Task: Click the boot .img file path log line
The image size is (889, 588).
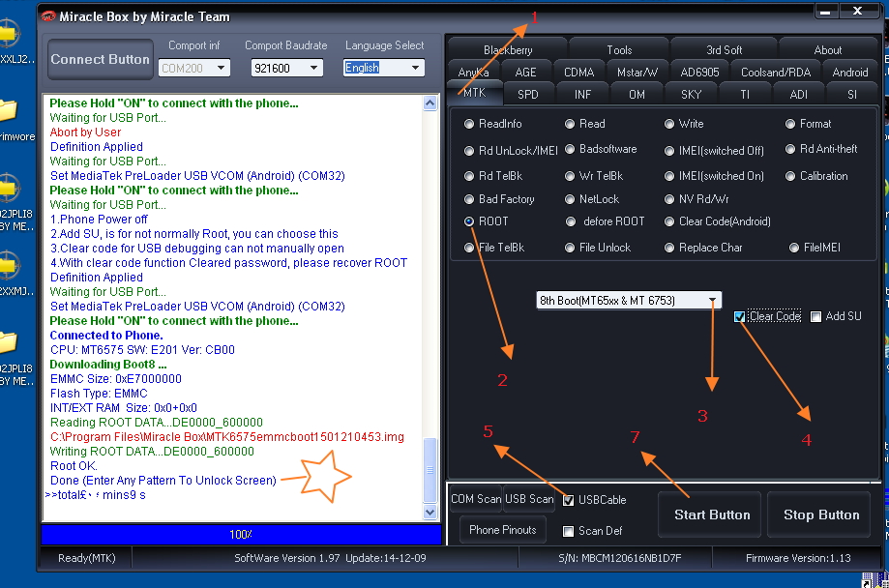Action: pos(226,437)
